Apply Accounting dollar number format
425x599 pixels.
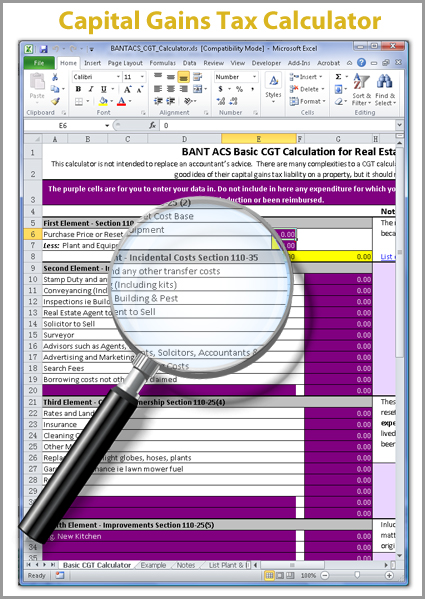coord(220,89)
